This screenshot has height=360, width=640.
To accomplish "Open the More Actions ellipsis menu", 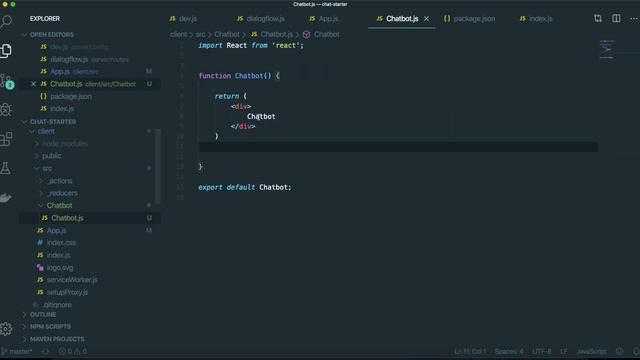I will click(634, 18).
